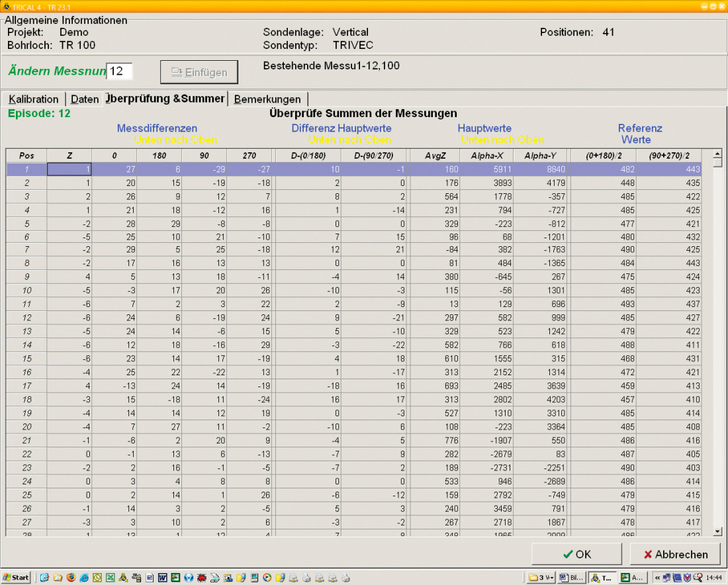The height and width of the screenshot is (585, 728).
Task: Open the first blue icon right of Start
Action: coord(44,578)
